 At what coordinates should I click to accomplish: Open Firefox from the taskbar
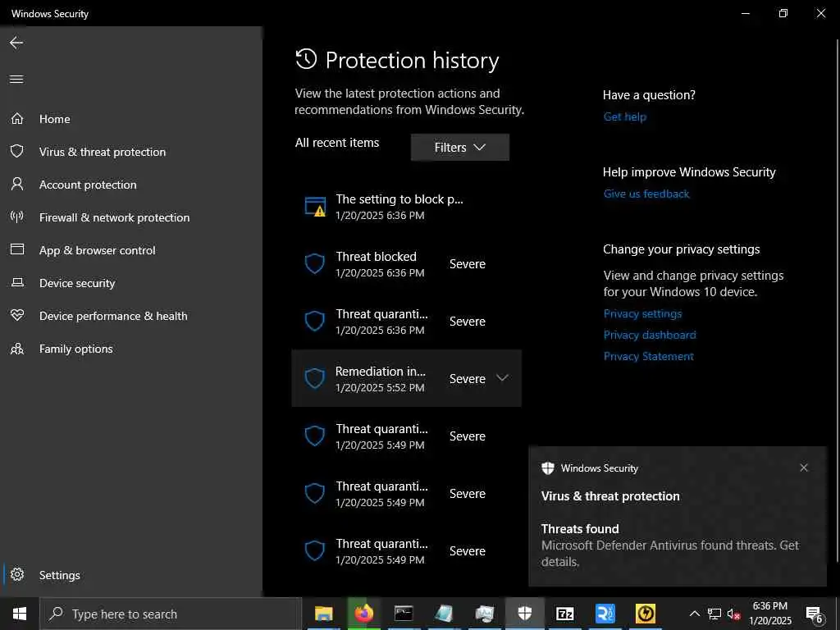pyautogui.click(x=363, y=614)
